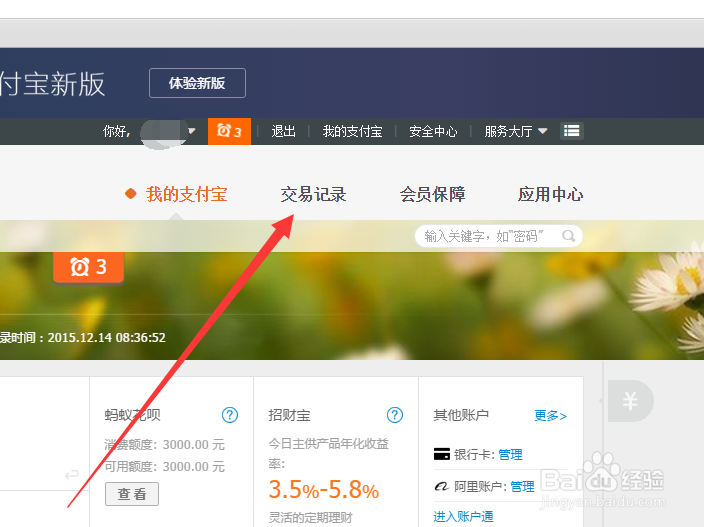Screen dimensions: 704x527
Task: Click the 更多> link in 其他账户
Action: click(x=550, y=416)
